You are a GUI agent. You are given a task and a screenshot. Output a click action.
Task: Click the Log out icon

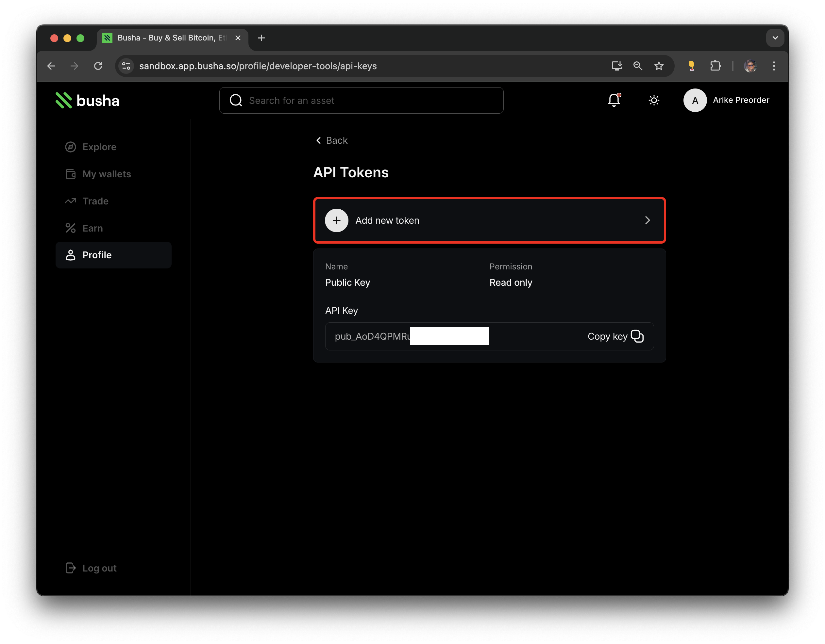click(x=71, y=568)
